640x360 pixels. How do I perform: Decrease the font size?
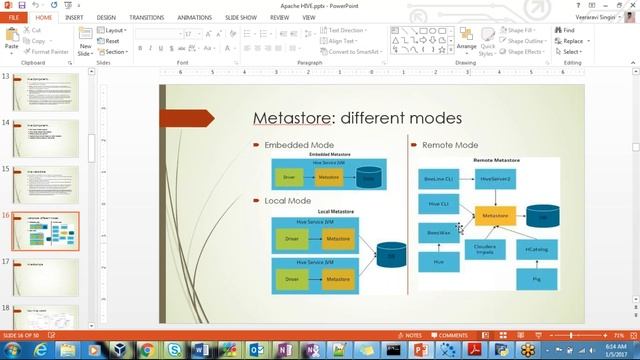click(219, 34)
